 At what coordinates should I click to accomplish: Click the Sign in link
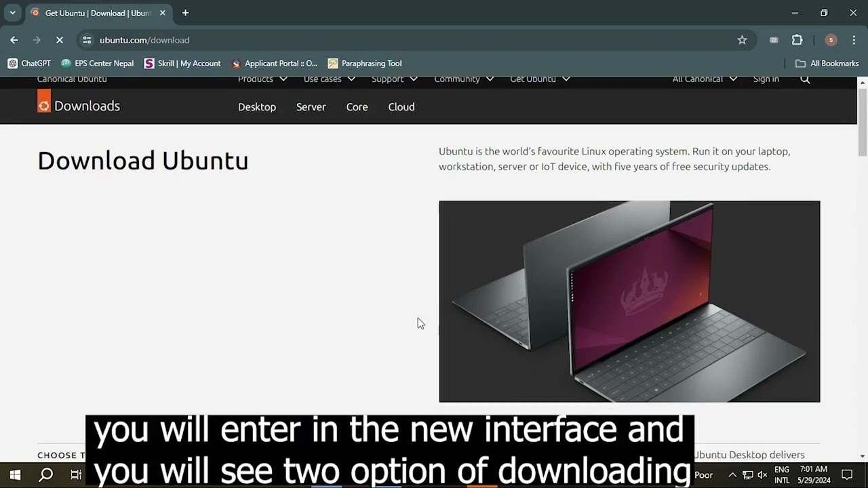coord(766,79)
